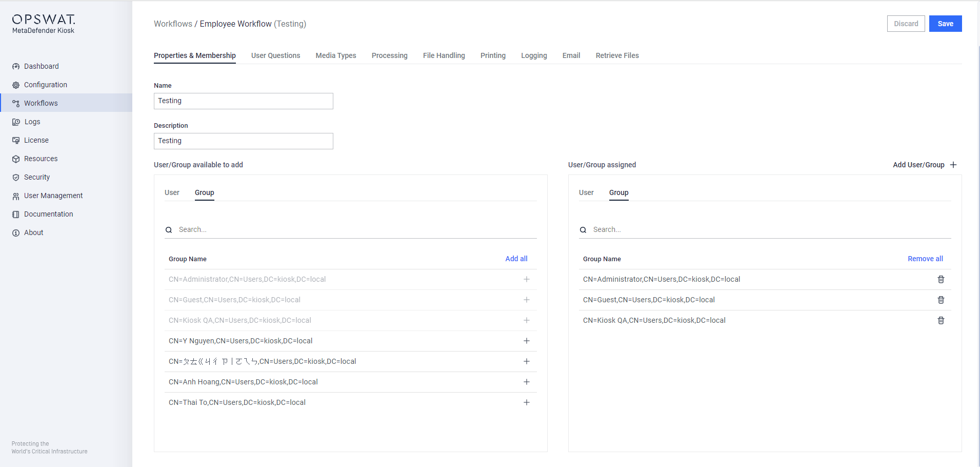Screen dimensions: 980x467
Task: Open the Email tab
Action: [x=571, y=55]
